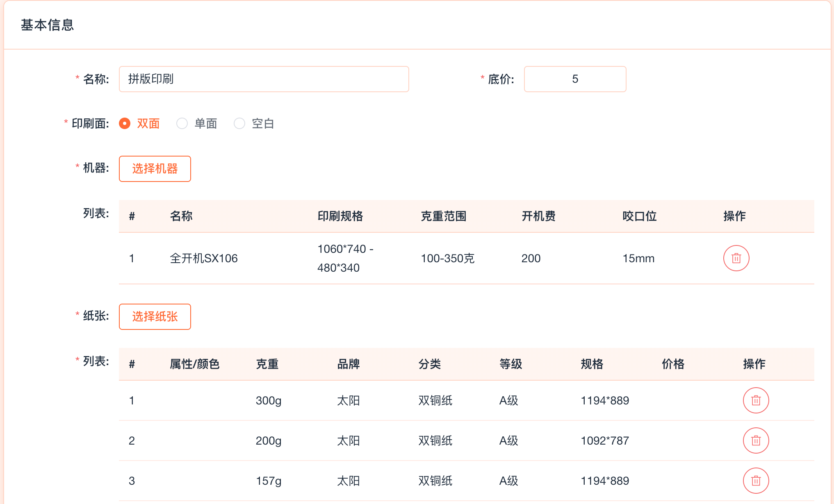
Task: Open the 选择机器 machine selector
Action: pyautogui.click(x=155, y=168)
